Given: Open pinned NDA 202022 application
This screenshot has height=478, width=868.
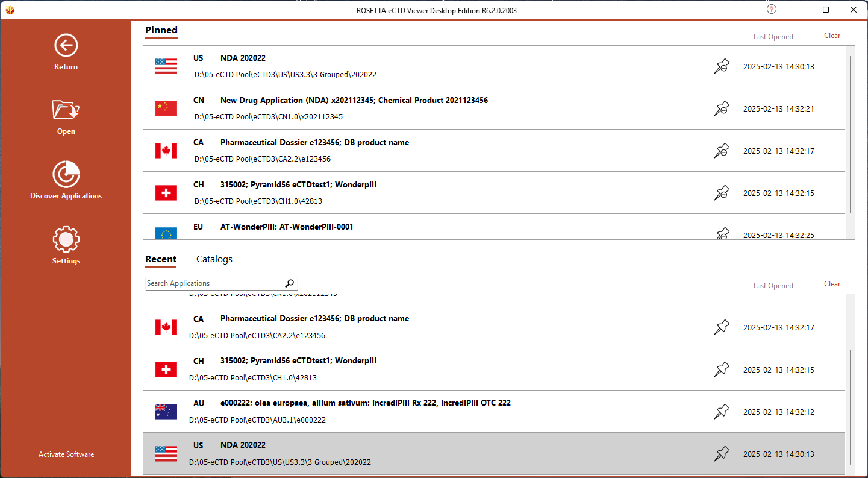Looking at the screenshot, I should coord(243,58).
